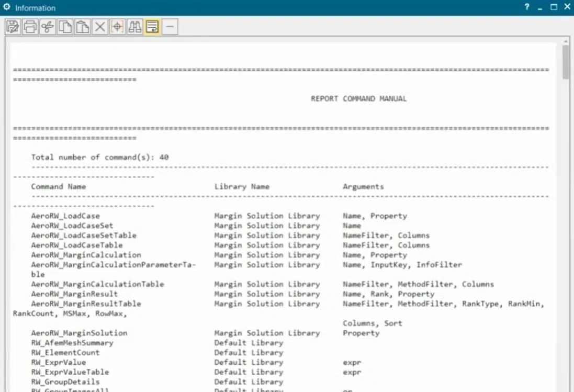
Task: Copy selected text with Copy icon
Action: tap(65, 27)
